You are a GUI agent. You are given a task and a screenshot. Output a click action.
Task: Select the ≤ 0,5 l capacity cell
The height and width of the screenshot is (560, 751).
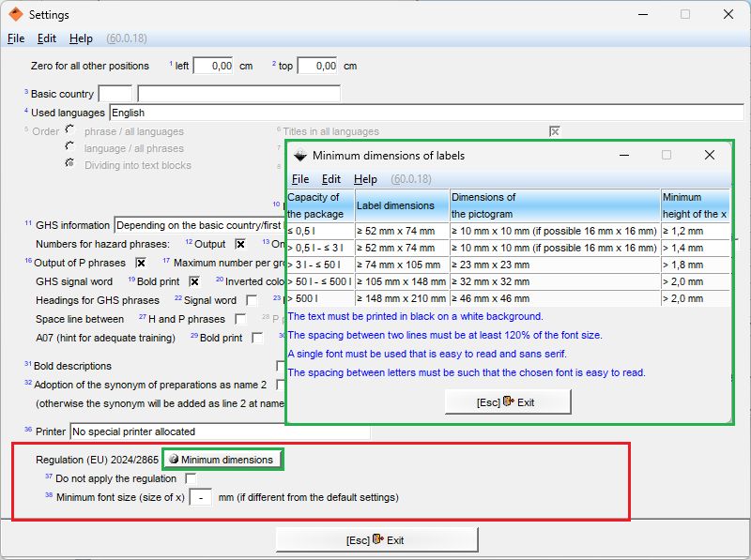tap(320, 231)
